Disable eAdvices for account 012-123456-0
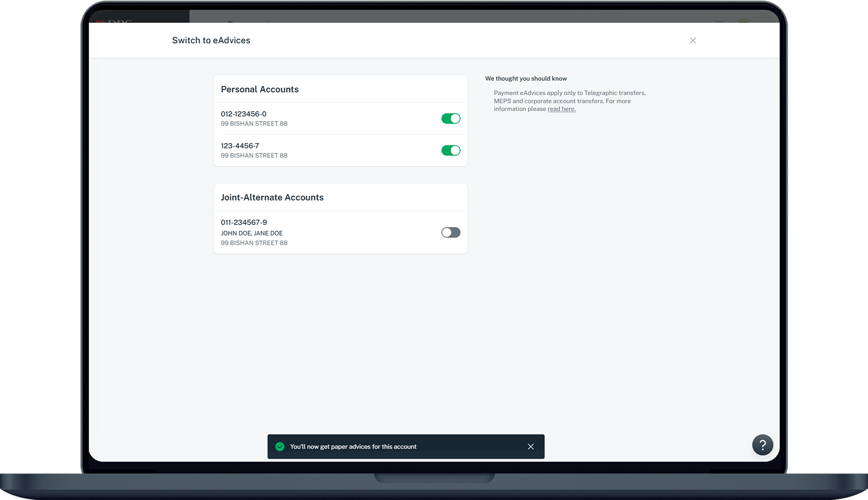Viewport: 868px width, 500px height. [x=450, y=118]
